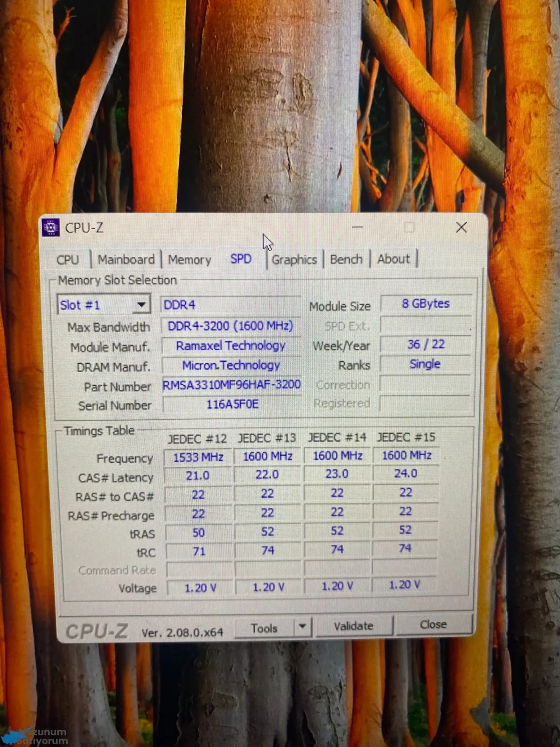Click the DDR4 memory type field
560x747 pixels.
click(231, 305)
